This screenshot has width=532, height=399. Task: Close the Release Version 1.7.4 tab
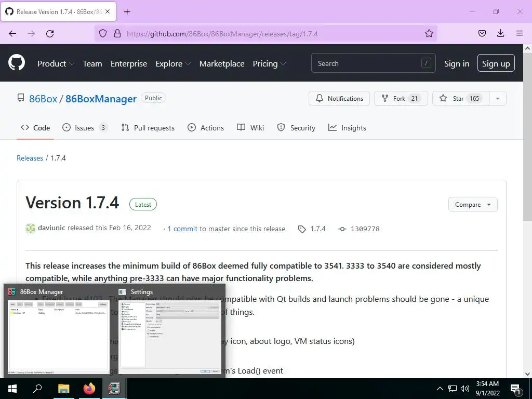108,11
